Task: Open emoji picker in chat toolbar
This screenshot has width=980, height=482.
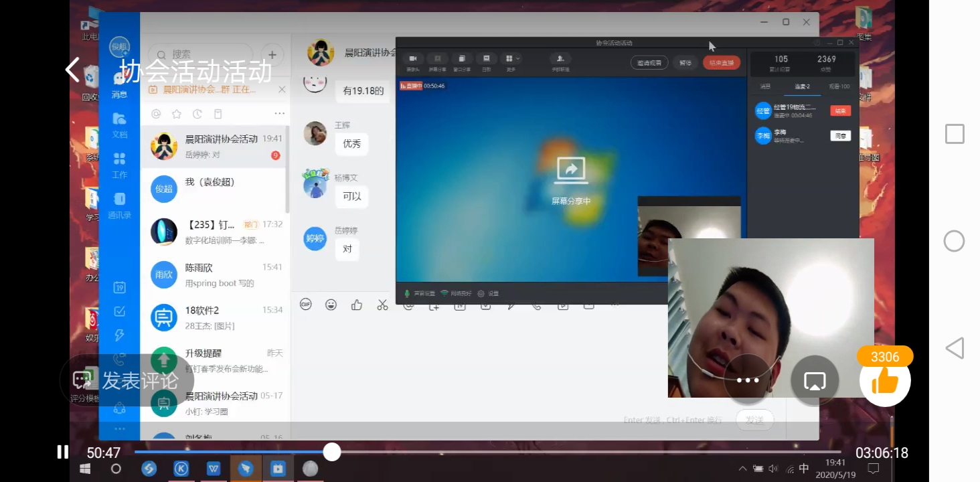Action: click(x=331, y=305)
